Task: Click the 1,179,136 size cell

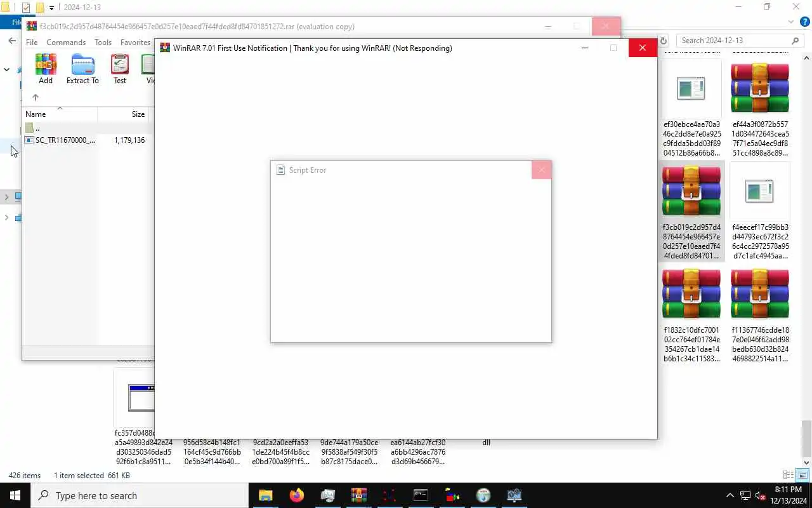Action: coord(129,140)
